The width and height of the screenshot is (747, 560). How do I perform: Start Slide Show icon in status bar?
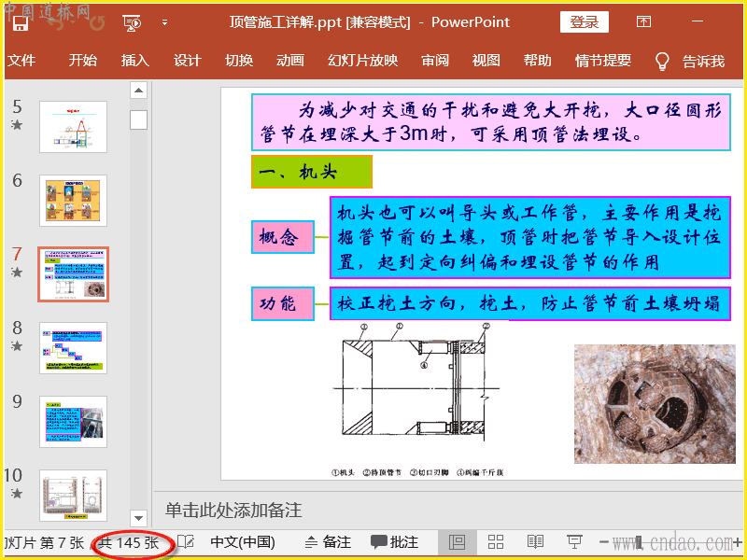point(574,542)
